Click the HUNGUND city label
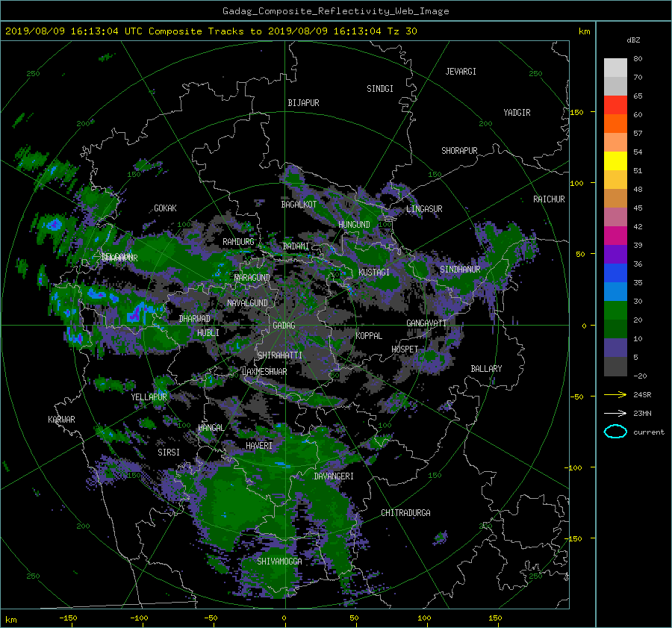The height and width of the screenshot is (628, 672). (x=354, y=225)
